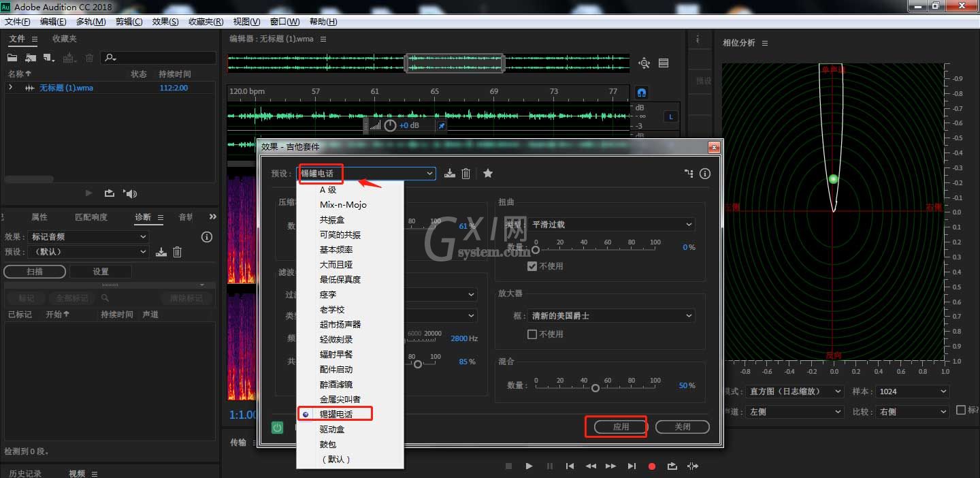Expand the 无标题 (1).wma file row

click(x=11, y=88)
